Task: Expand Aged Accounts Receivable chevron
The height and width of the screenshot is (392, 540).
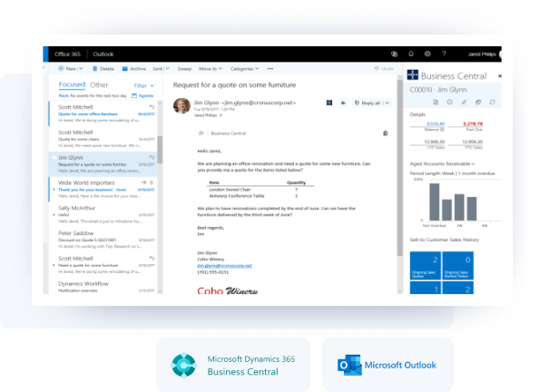Action: click(x=474, y=163)
